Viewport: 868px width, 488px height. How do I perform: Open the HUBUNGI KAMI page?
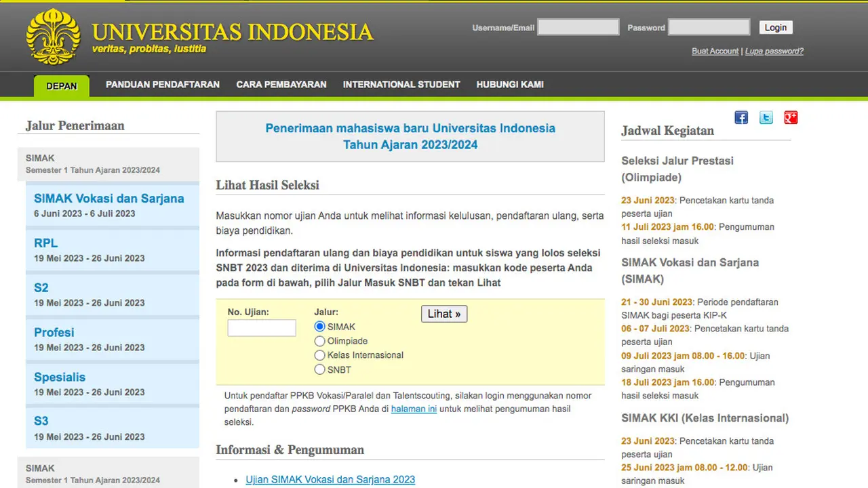tap(510, 84)
